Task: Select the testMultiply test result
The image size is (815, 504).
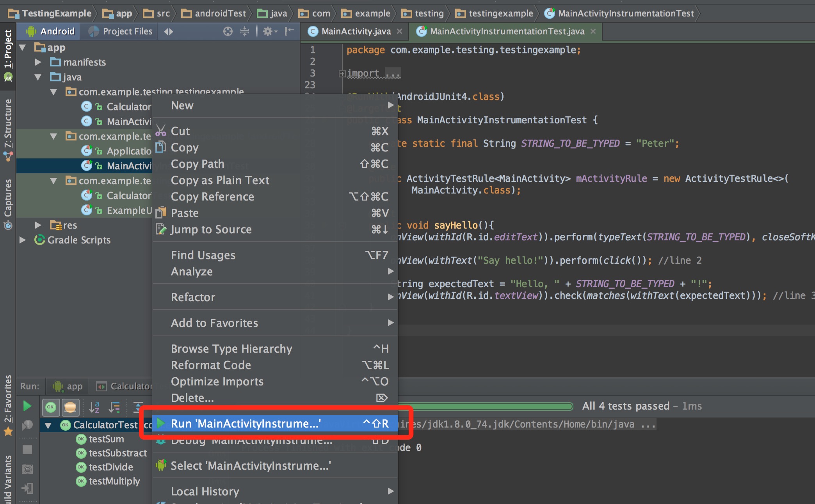Action: [108, 481]
